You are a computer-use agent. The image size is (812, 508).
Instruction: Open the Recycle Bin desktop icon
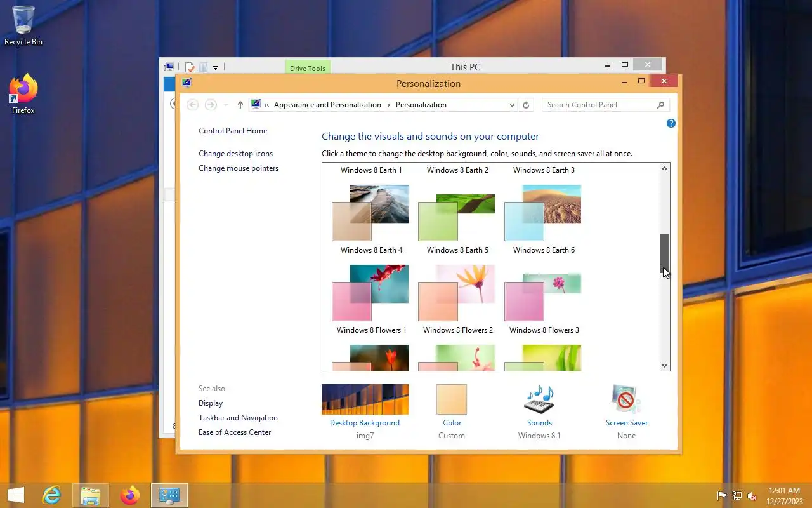click(x=23, y=26)
